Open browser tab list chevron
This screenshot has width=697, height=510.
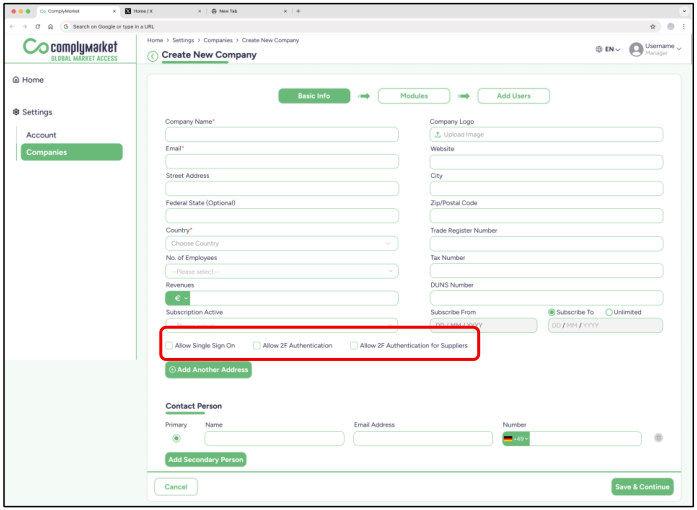pyautogui.click(x=684, y=11)
